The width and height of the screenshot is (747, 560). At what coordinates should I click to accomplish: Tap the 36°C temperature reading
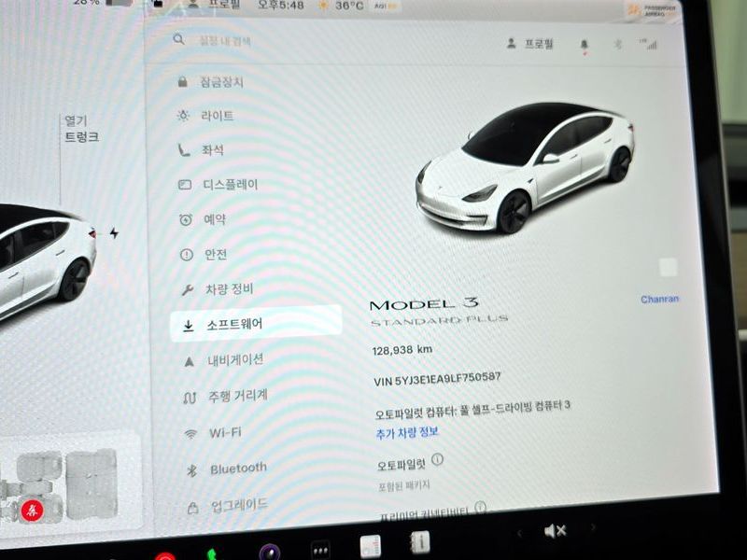(x=348, y=6)
